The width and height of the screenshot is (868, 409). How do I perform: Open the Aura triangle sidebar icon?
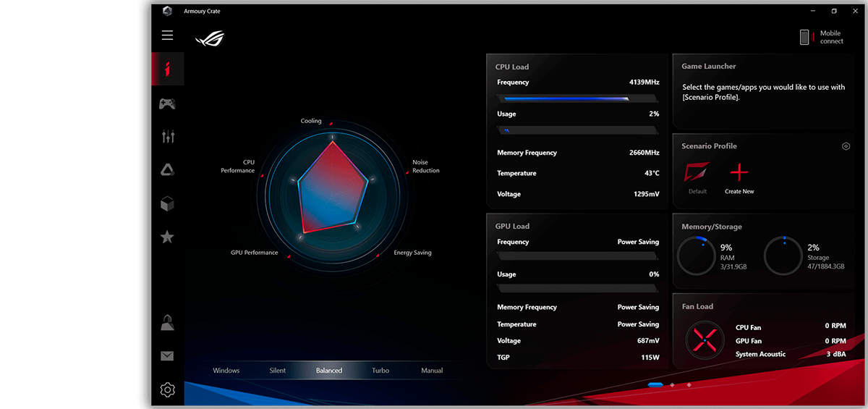[x=167, y=170]
